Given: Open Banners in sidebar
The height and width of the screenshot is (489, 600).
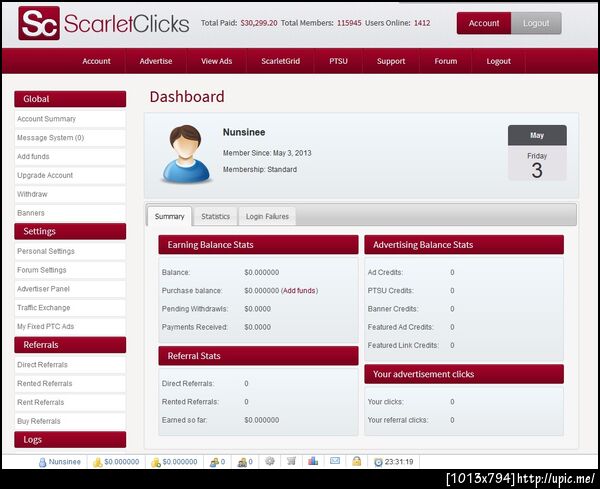Looking at the screenshot, I should pos(70,213).
